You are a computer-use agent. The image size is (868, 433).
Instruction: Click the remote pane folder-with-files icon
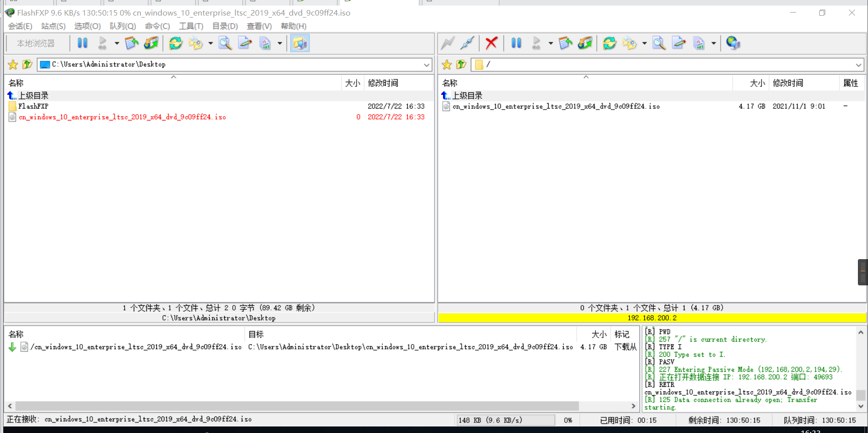coord(630,43)
